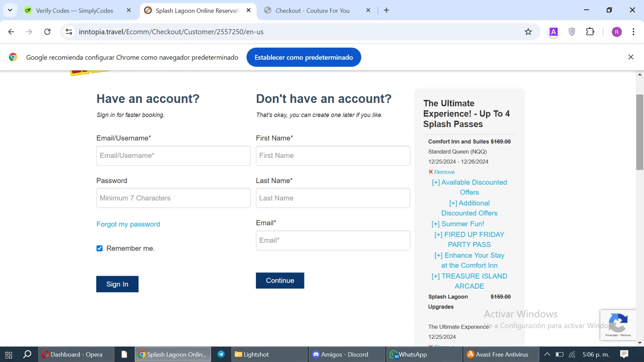Open network settings tray icon

click(572, 355)
